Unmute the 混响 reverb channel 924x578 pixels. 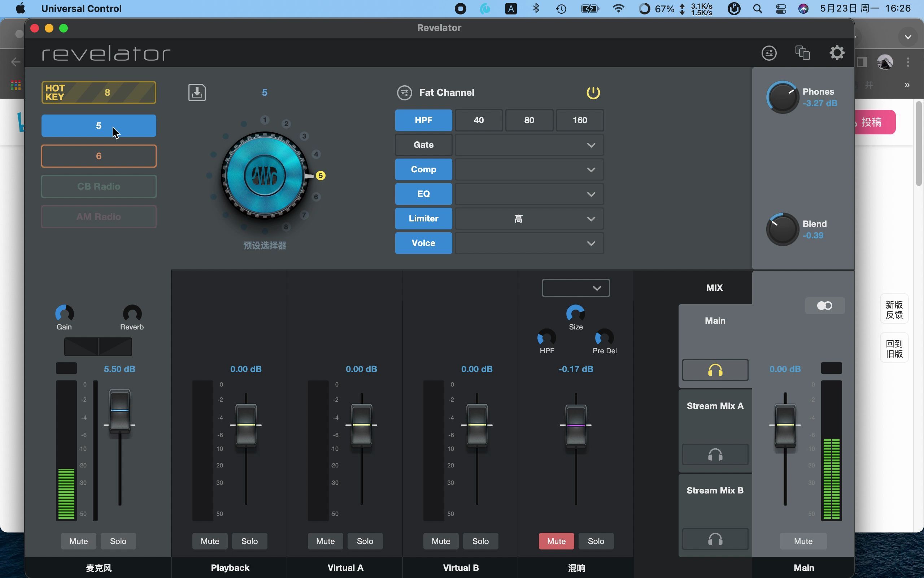(x=556, y=541)
